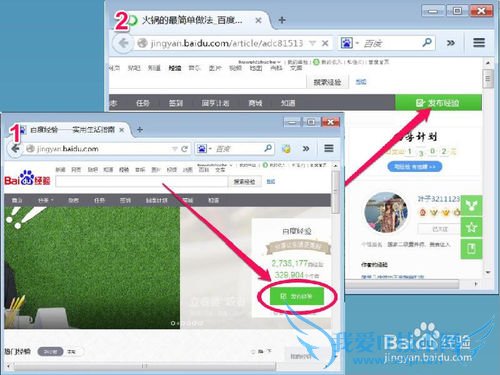This screenshot has height=375, width=500.
Task: Open search engine dropdown arrow in front window
Action: tap(210, 149)
